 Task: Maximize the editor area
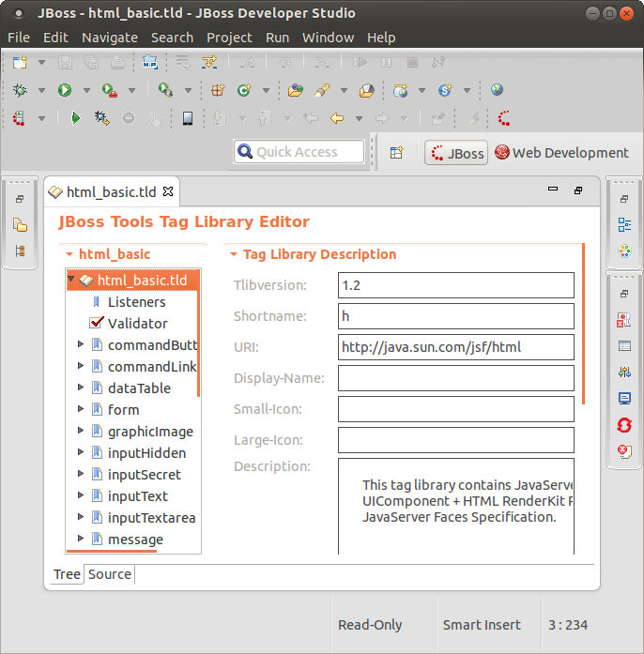click(x=578, y=190)
